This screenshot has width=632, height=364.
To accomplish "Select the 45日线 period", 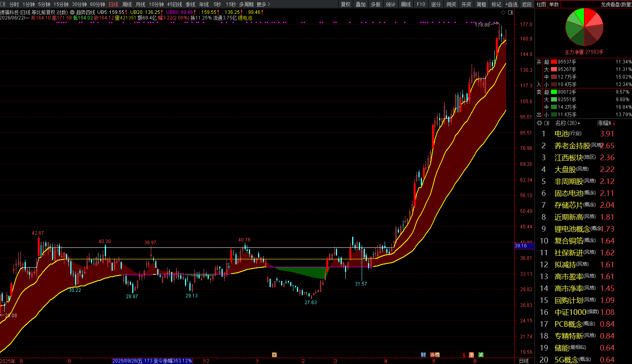I will pos(175,4).
